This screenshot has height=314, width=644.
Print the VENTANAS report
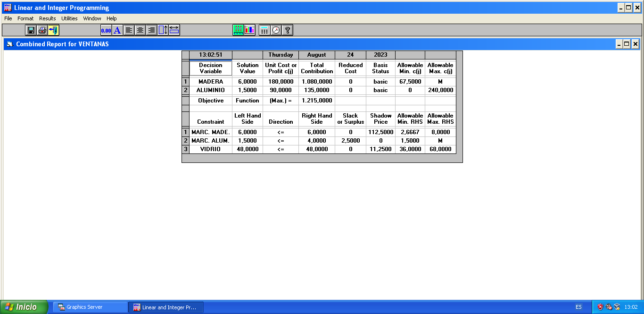click(x=42, y=29)
